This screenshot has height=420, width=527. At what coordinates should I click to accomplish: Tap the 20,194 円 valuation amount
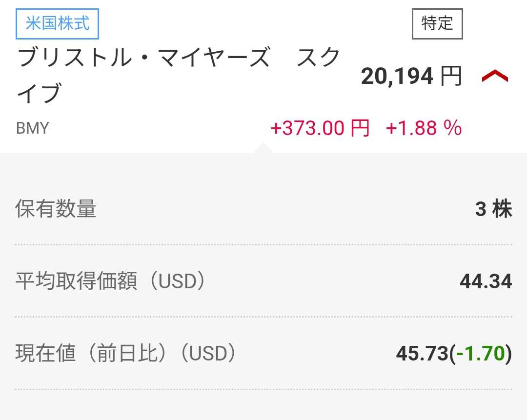411,77
